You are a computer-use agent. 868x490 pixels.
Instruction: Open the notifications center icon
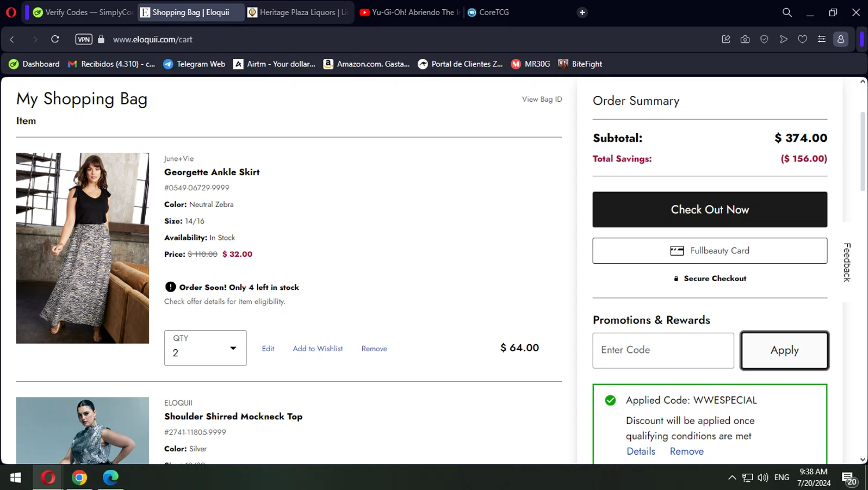pyautogui.click(x=849, y=478)
